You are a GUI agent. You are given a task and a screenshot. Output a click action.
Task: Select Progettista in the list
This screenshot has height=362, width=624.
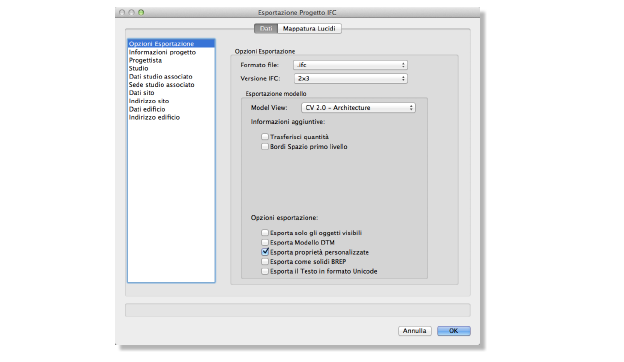[x=171, y=60]
